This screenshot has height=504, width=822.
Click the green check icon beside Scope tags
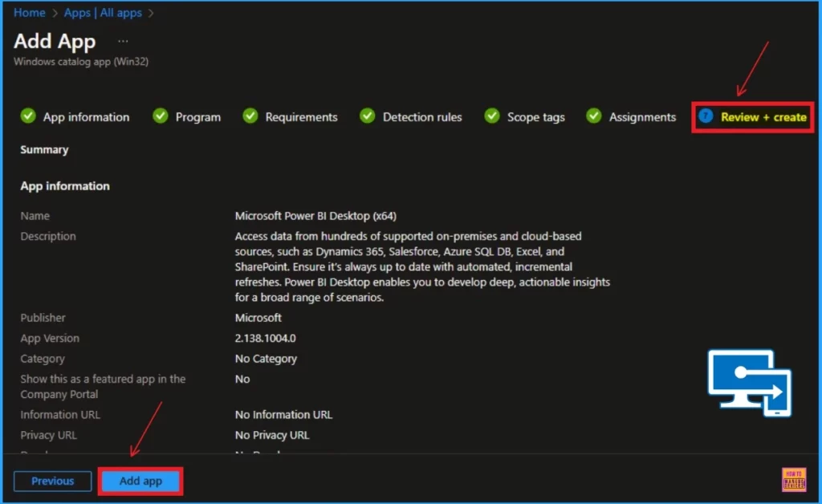coord(492,116)
